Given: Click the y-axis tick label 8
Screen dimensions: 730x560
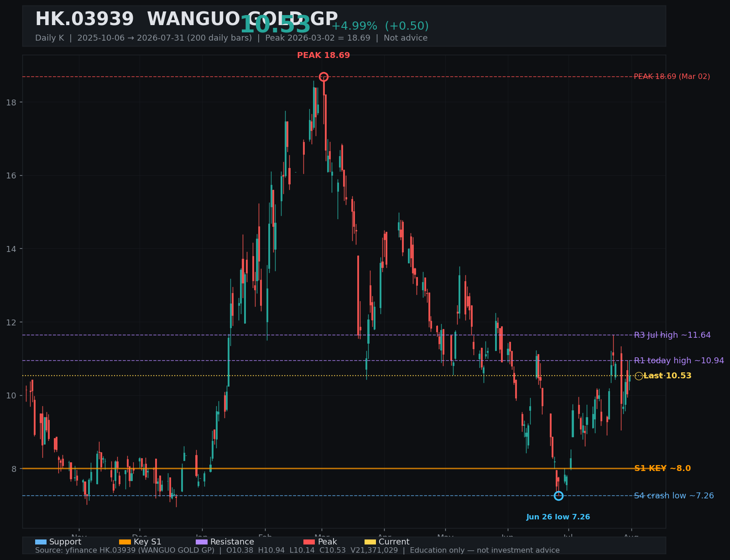Looking at the screenshot, I should point(14,469).
